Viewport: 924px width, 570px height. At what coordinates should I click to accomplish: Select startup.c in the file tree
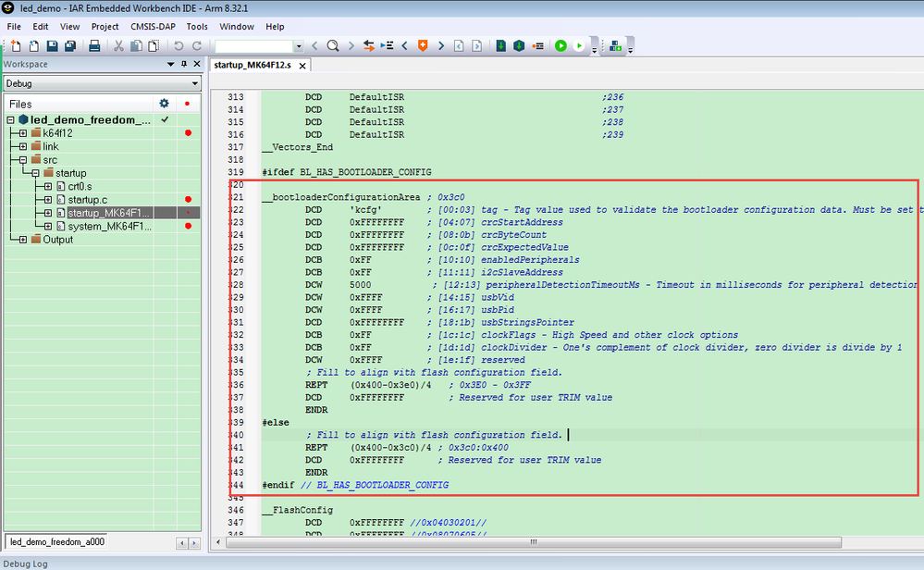(88, 200)
